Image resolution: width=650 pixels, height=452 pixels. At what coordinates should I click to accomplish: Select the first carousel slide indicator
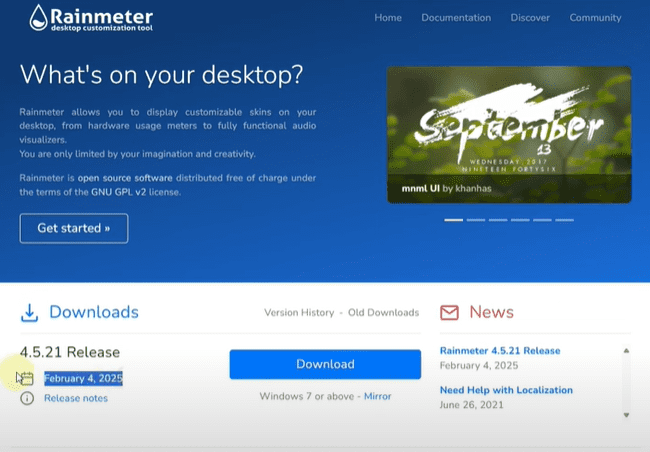coord(454,219)
